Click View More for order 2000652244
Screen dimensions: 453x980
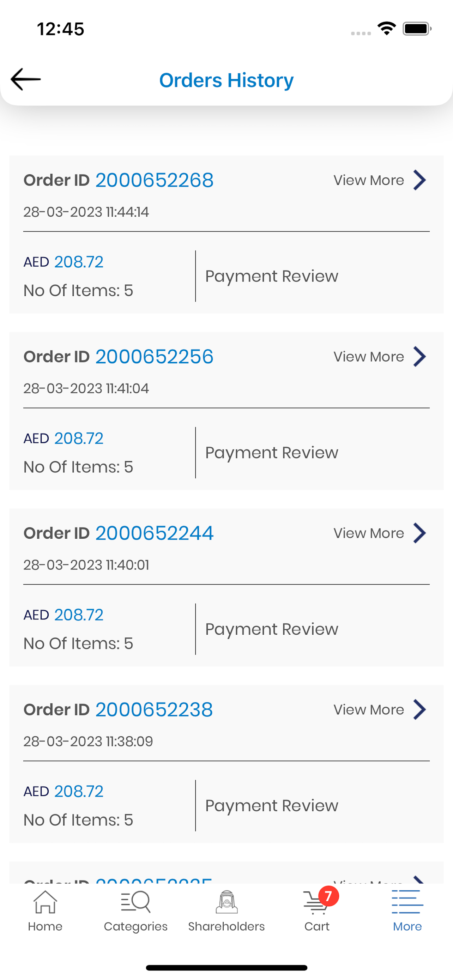pyautogui.click(x=369, y=533)
